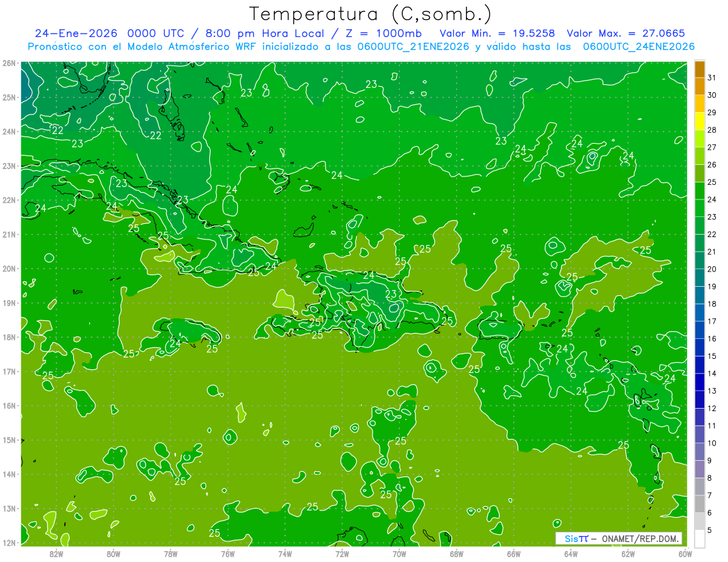Click the 17N latitude axis label

coord(8,372)
